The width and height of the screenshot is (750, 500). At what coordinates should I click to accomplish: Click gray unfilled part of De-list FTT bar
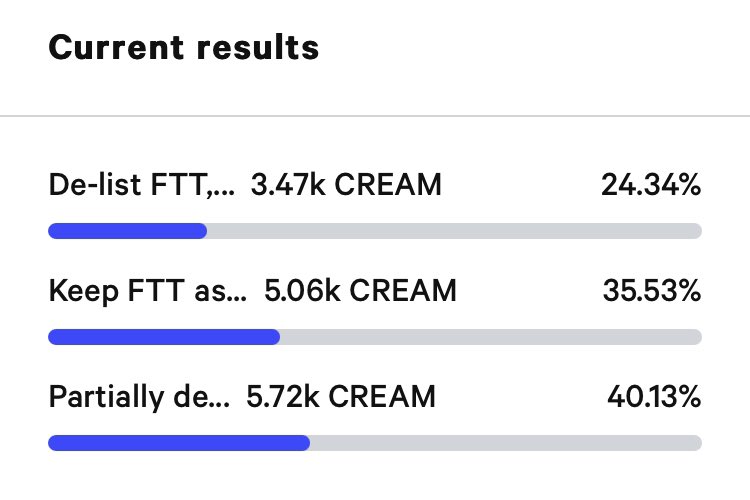(454, 231)
